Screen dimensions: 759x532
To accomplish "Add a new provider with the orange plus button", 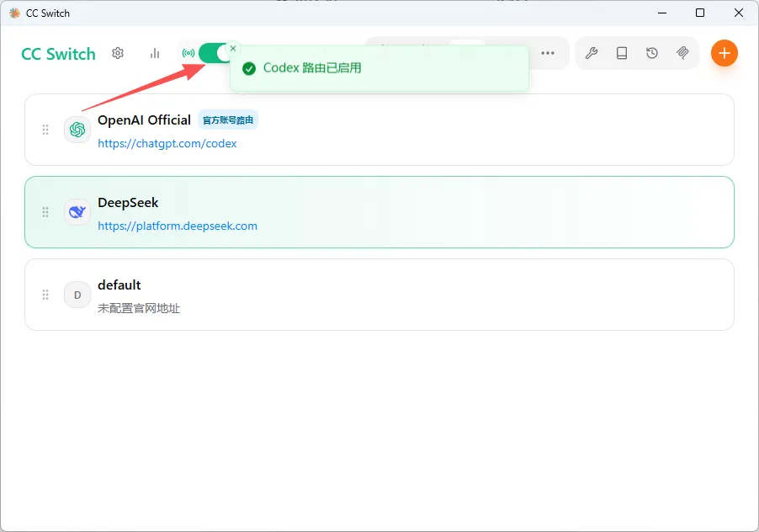I will coord(724,53).
